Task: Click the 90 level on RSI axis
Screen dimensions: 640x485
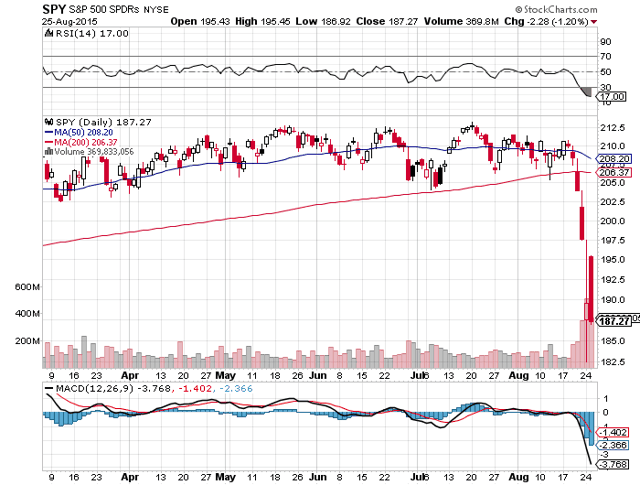Action: (606, 42)
